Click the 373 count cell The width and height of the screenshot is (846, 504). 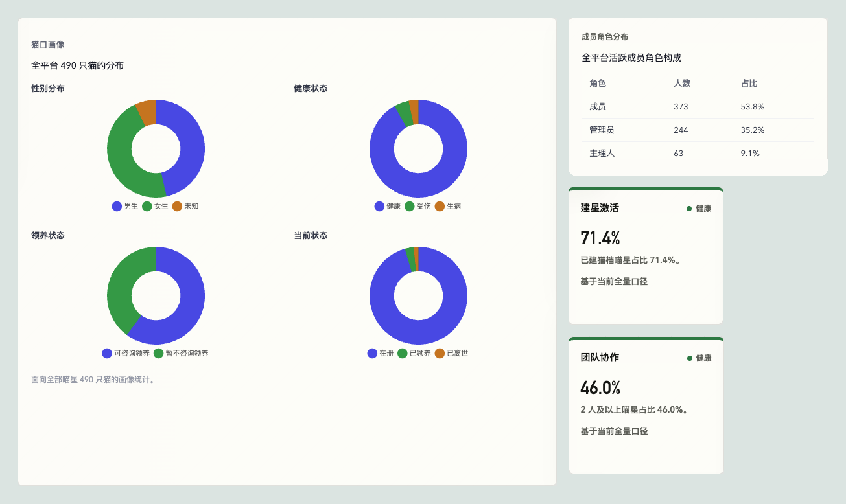681,107
